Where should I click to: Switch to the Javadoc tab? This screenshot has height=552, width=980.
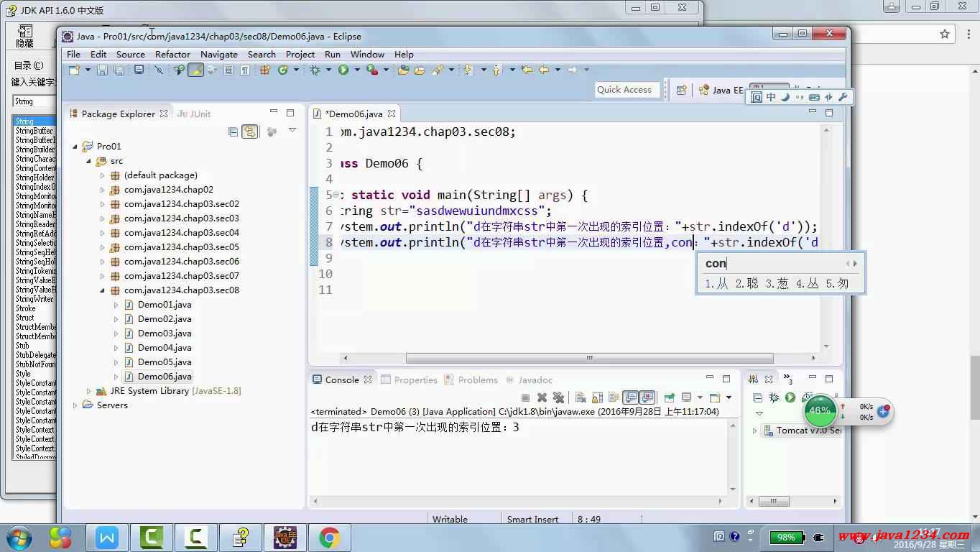(528, 379)
